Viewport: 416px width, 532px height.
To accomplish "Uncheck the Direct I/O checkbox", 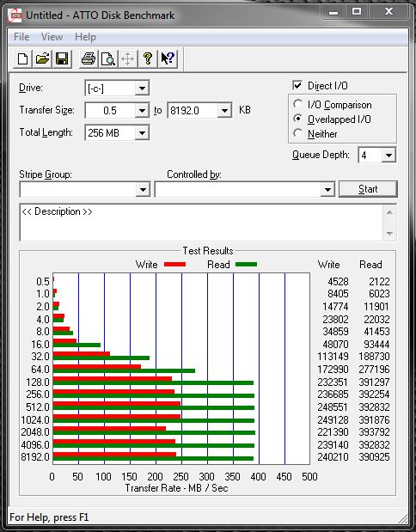I will [x=297, y=85].
